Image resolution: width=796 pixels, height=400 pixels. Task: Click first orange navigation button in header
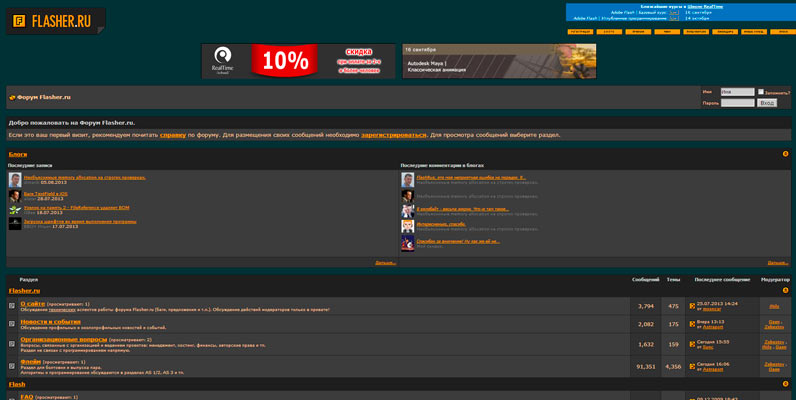tap(580, 31)
